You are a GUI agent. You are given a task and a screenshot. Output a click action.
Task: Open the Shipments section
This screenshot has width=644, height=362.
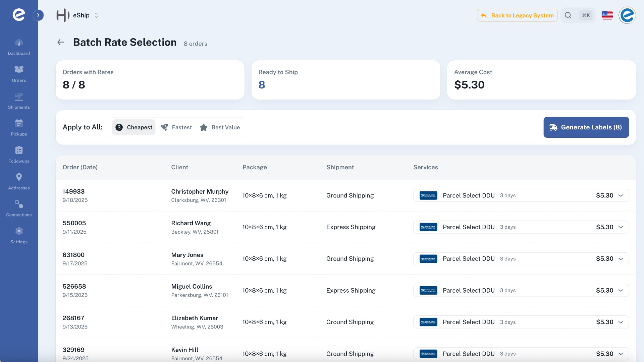pos(19,101)
